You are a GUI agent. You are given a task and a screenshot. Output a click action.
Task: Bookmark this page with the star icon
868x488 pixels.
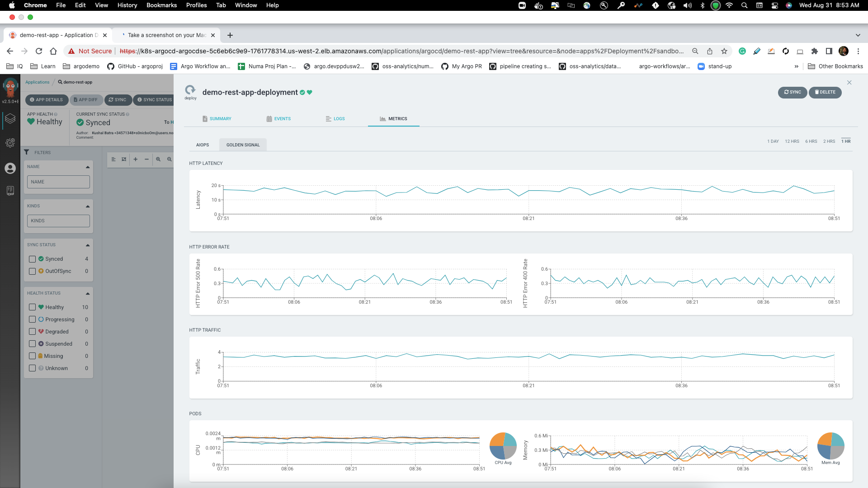(x=724, y=51)
